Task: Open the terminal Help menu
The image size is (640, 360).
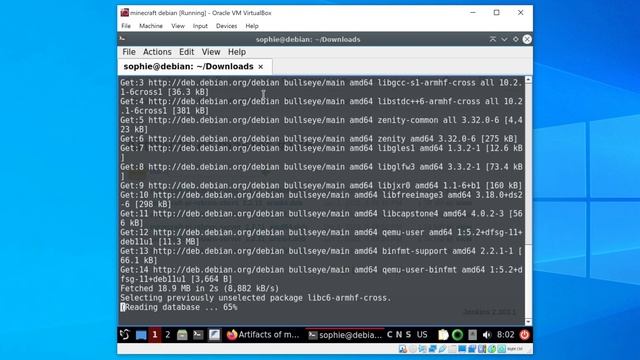Action: (237, 52)
